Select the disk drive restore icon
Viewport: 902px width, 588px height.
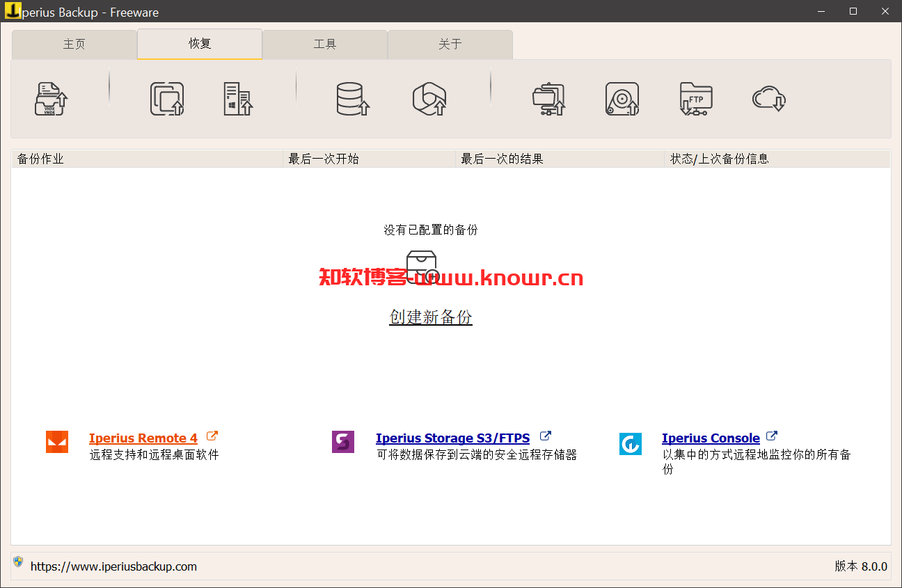pos(622,99)
